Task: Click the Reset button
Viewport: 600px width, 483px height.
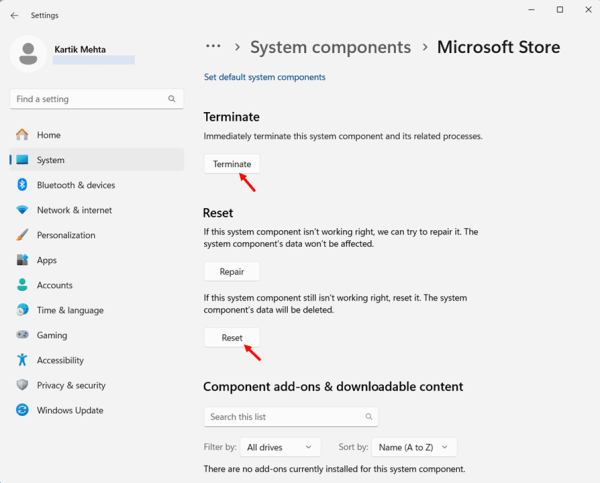Action: (x=232, y=338)
